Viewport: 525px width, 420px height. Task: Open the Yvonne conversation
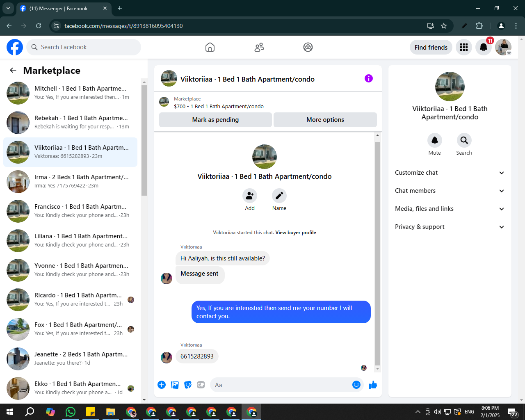[x=71, y=270]
